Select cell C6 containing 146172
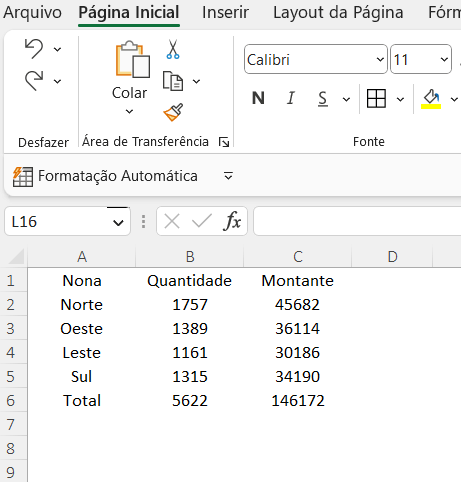461x482 pixels. coord(298,400)
